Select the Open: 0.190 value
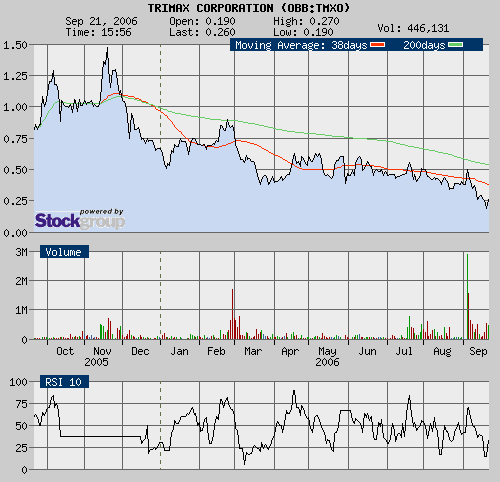The height and width of the screenshot is (482, 500). point(202,21)
